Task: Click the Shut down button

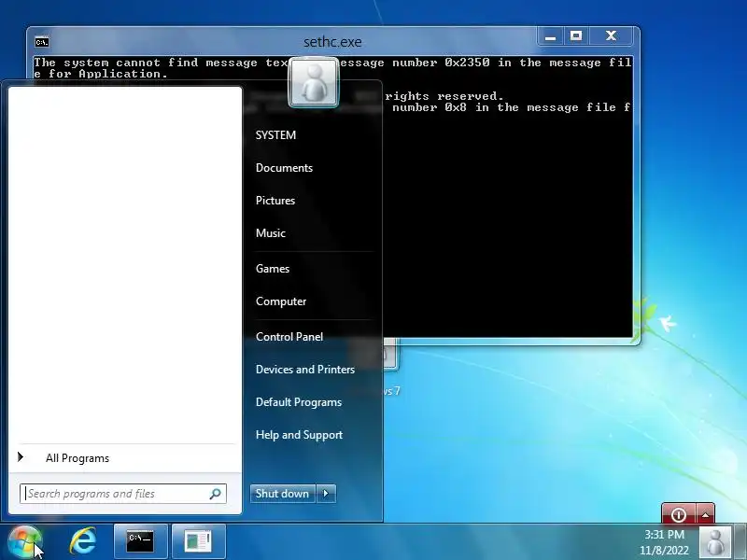Action: point(283,494)
